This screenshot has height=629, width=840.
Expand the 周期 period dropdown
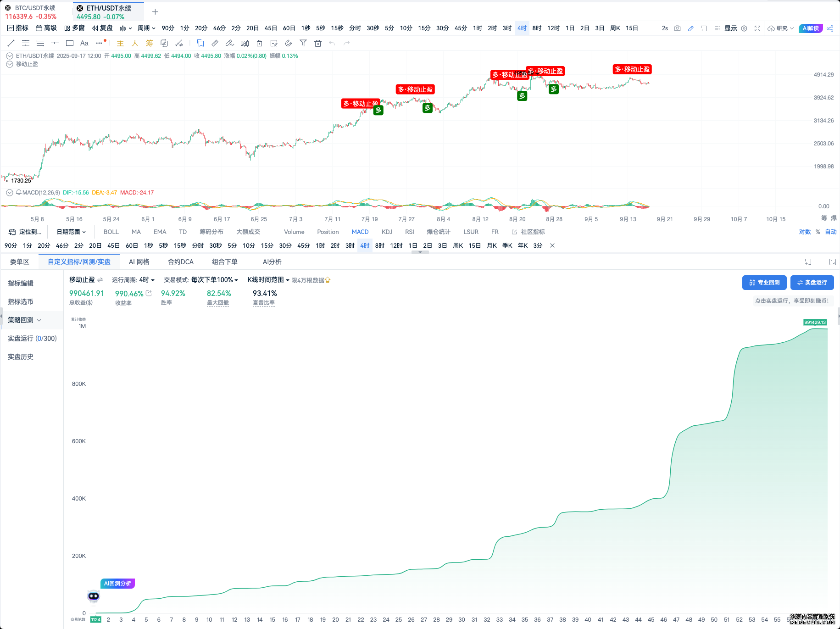click(x=146, y=28)
